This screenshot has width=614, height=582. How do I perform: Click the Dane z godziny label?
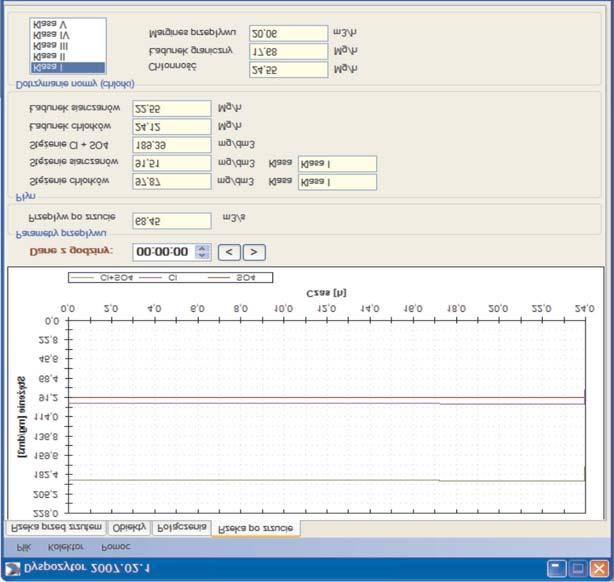coord(71,251)
